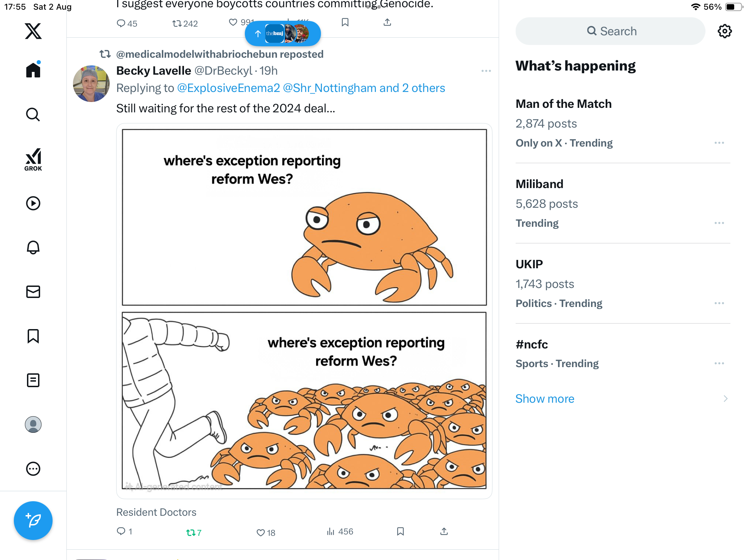
Task: Click the Search input field
Action: click(x=610, y=31)
